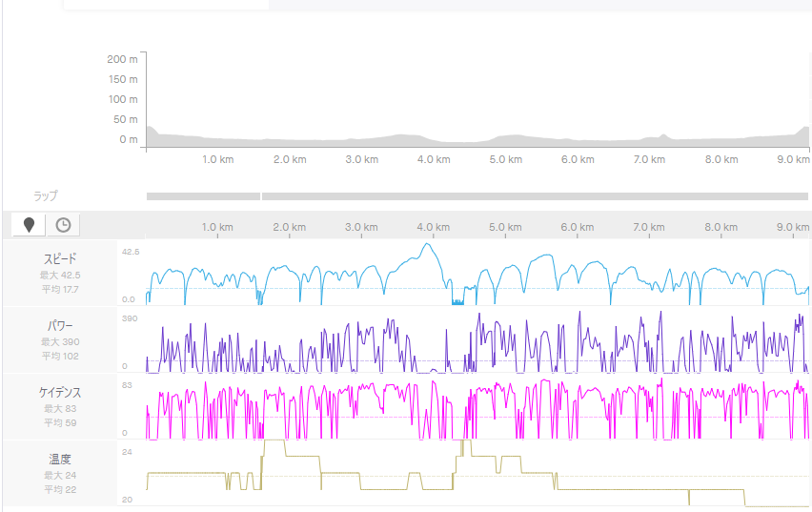Viewport: 812px width, 512px height.
Task: Select the second long lap bar segment
Action: click(535, 196)
